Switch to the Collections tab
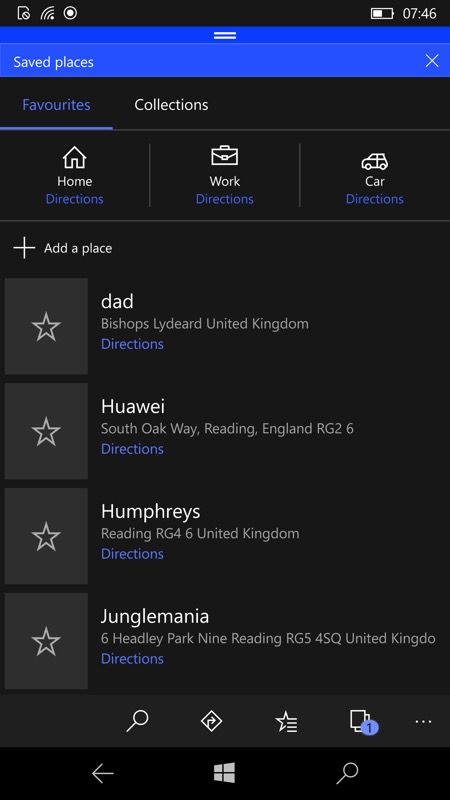The width and height of the screenshot is (450, 800). tap(171, 105)
